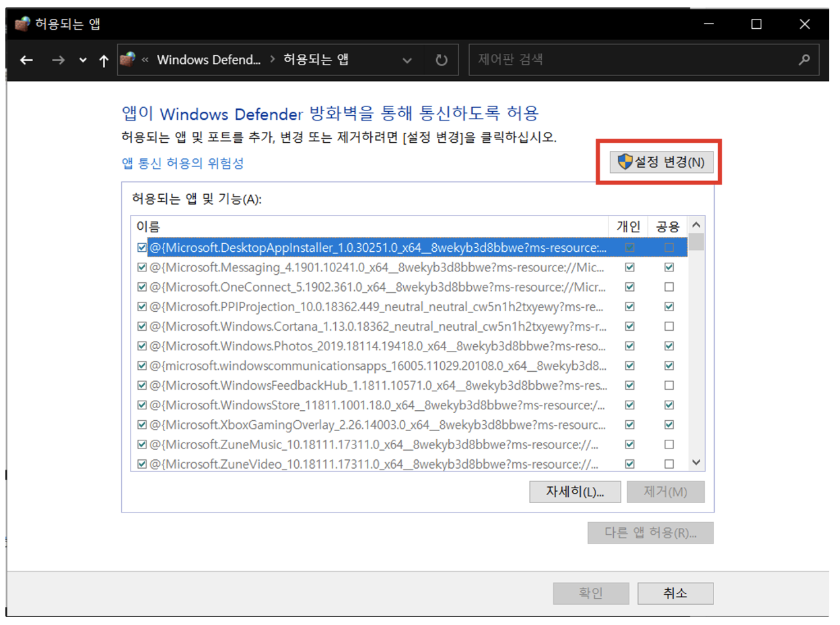The height and width of the screenshot is (625, 840).
Task: Click the 이름 column header
Action: pyautogui.click(x=369, y=226)
